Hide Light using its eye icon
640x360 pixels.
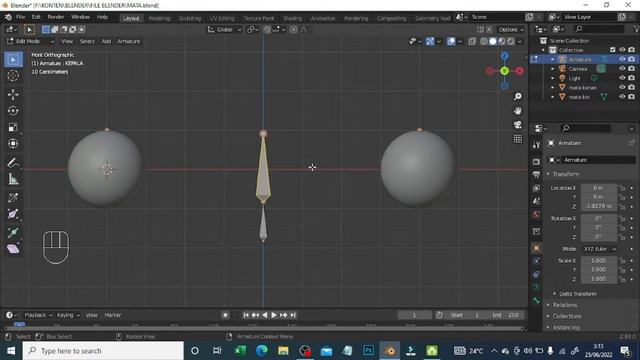[x=622, y=78]
